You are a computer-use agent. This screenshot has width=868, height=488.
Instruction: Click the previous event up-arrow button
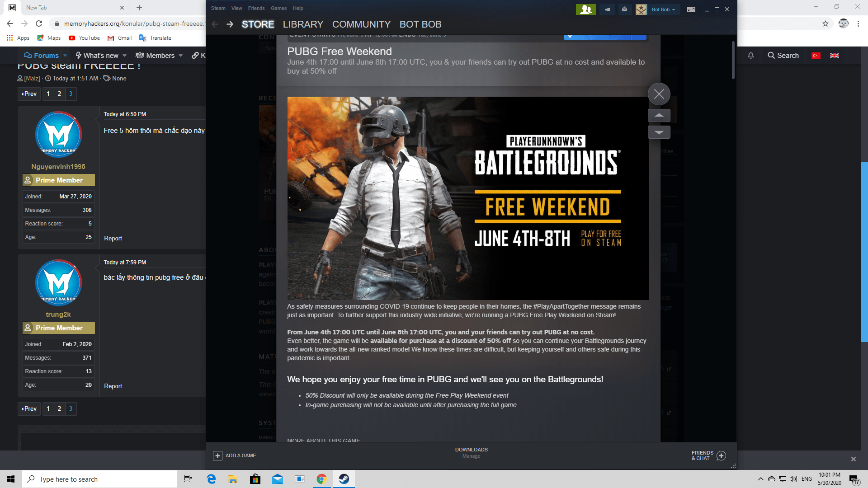[659, 115]
